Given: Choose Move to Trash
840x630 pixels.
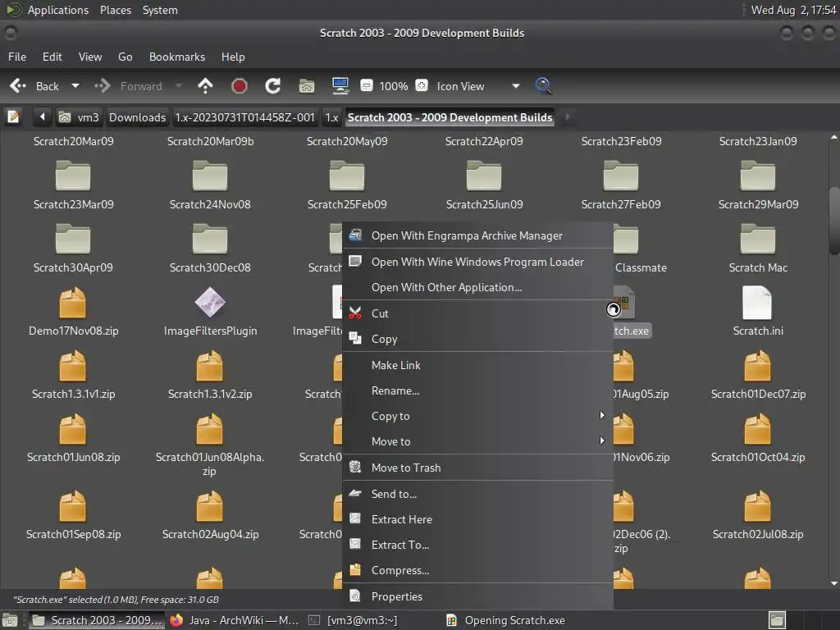Looking at the screenshot, I should tap(478, 468).
